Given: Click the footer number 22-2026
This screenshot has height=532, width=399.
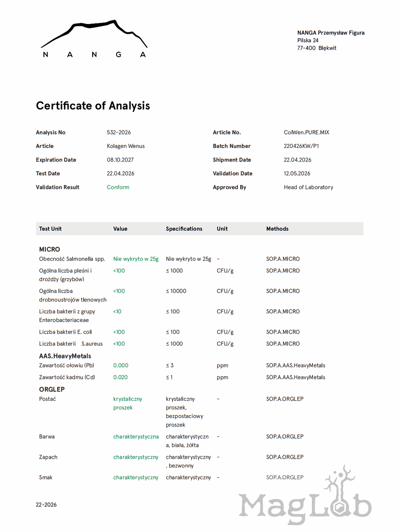Looking at the screenshot, I should pos(46,505).
